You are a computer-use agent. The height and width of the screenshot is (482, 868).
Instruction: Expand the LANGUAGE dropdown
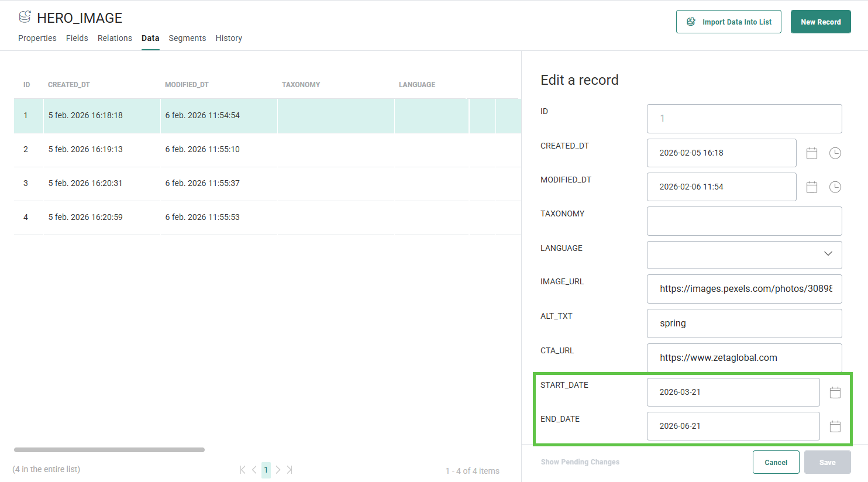828,254
